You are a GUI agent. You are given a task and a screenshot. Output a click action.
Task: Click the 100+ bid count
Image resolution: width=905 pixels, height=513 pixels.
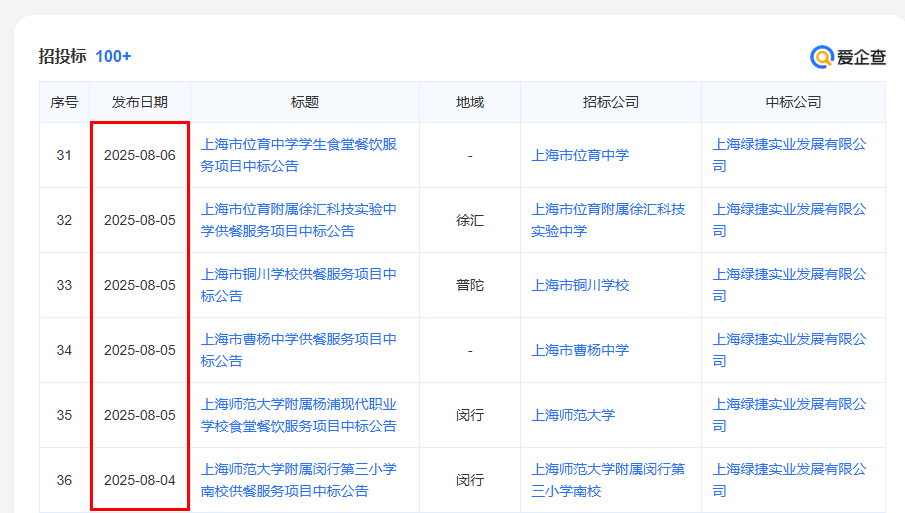click(113, 57)
